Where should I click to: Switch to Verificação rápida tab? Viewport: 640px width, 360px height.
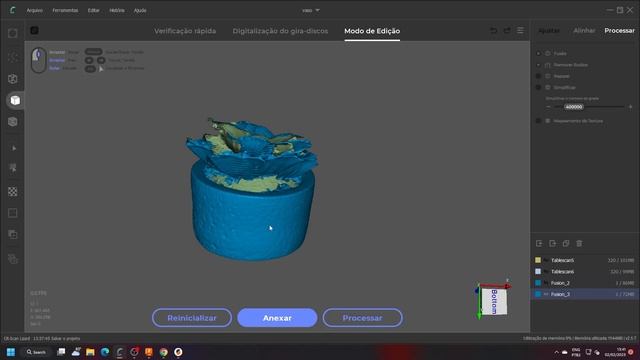(185, 31)
